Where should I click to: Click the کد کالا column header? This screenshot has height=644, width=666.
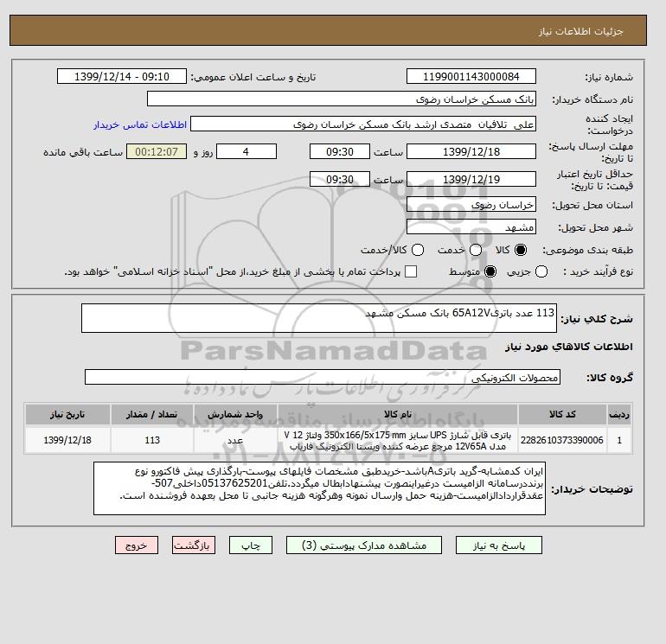[562, 414]
